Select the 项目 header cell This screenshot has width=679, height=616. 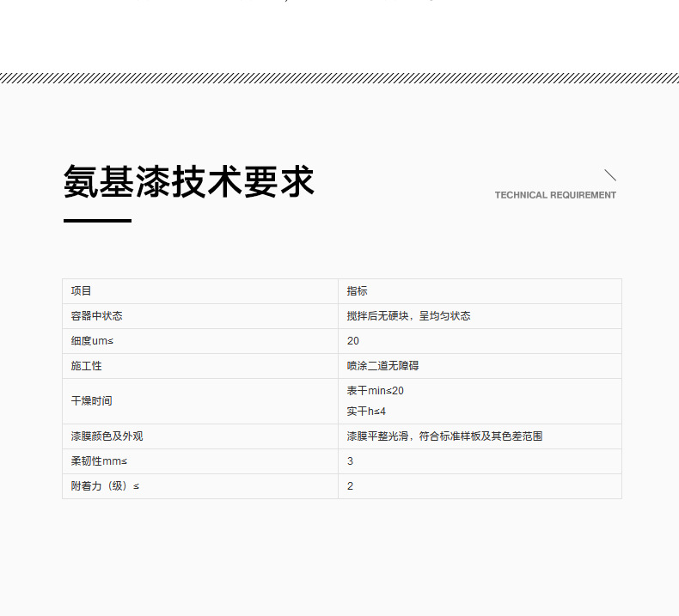click(200, 291)
